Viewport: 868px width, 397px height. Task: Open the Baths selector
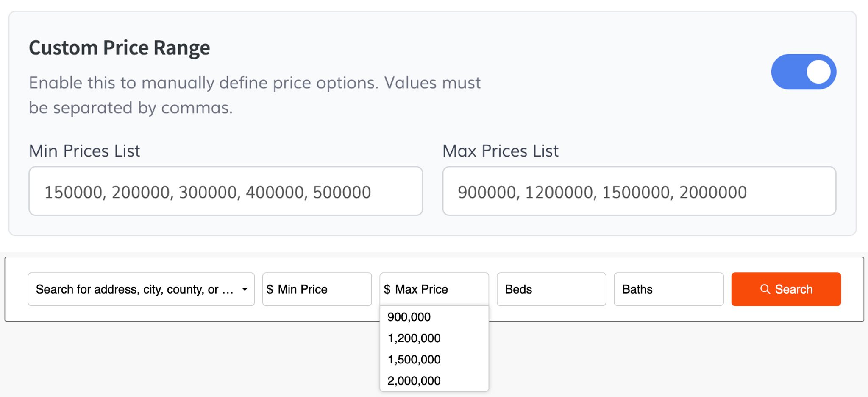point(668,289)
